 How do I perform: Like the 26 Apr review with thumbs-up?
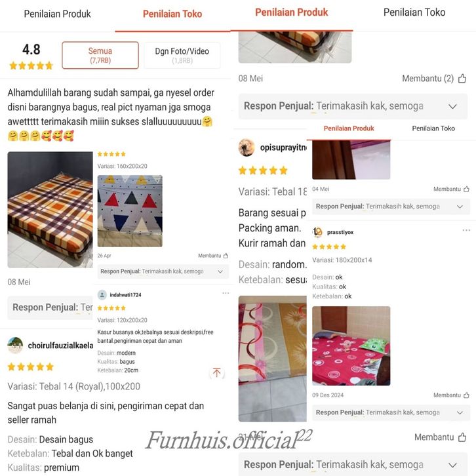coord(226,256)
